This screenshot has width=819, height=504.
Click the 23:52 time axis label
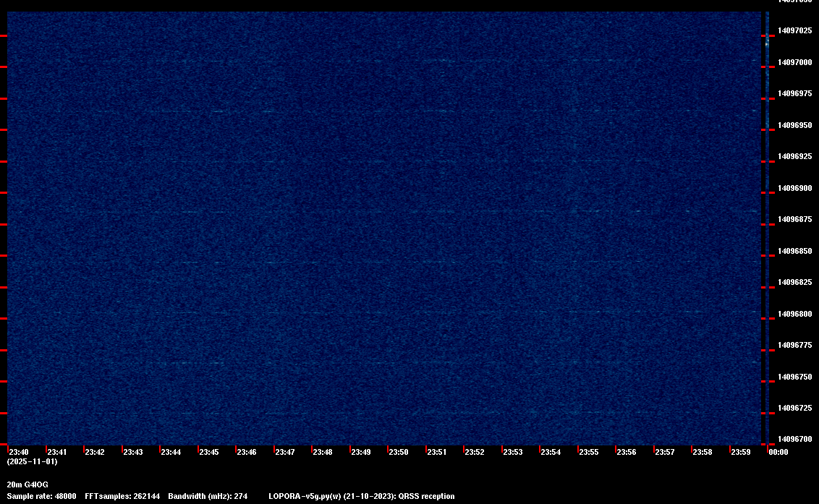coord(475,452)
